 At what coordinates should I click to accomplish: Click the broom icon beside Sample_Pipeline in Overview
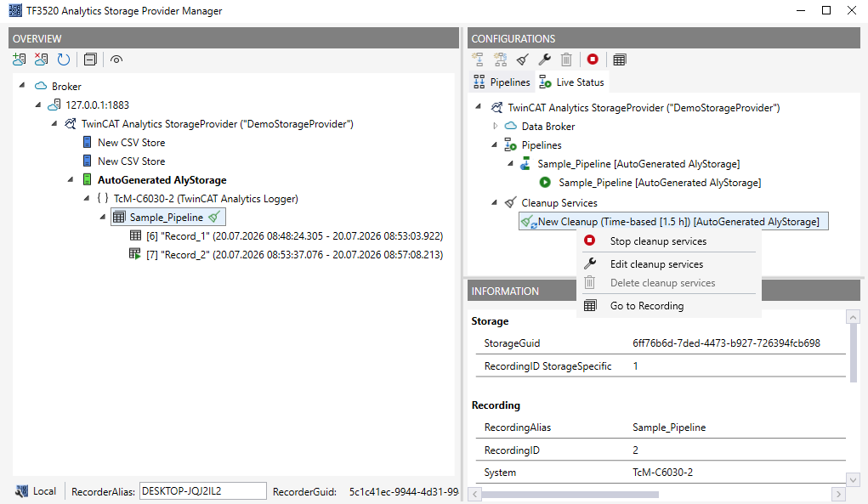(x=215, y=217)
